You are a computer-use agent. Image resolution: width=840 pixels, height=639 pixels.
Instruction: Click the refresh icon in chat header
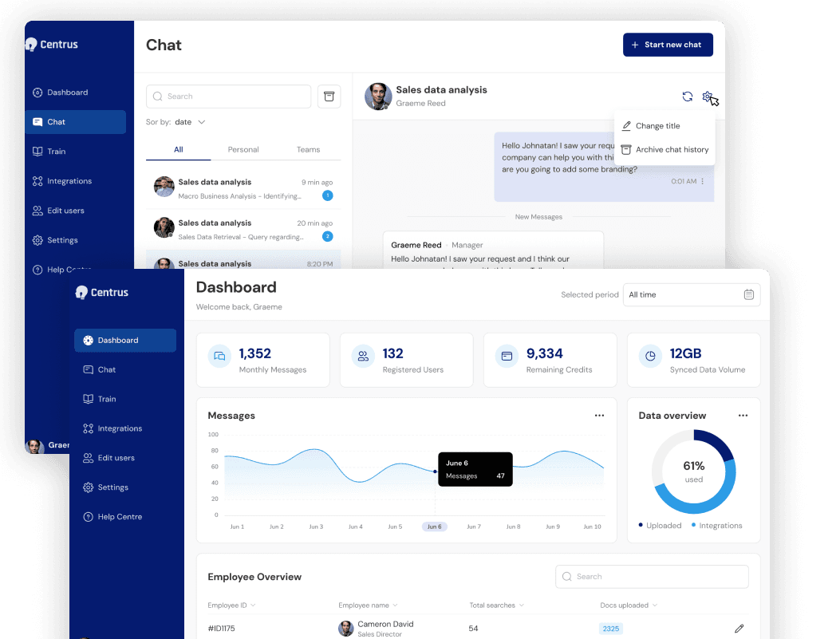(687, 97)
